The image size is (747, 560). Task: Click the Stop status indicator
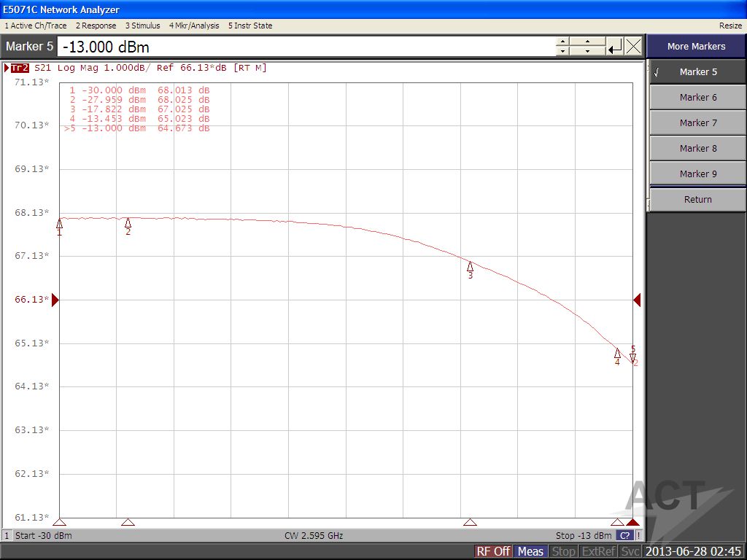click(564, 551)
